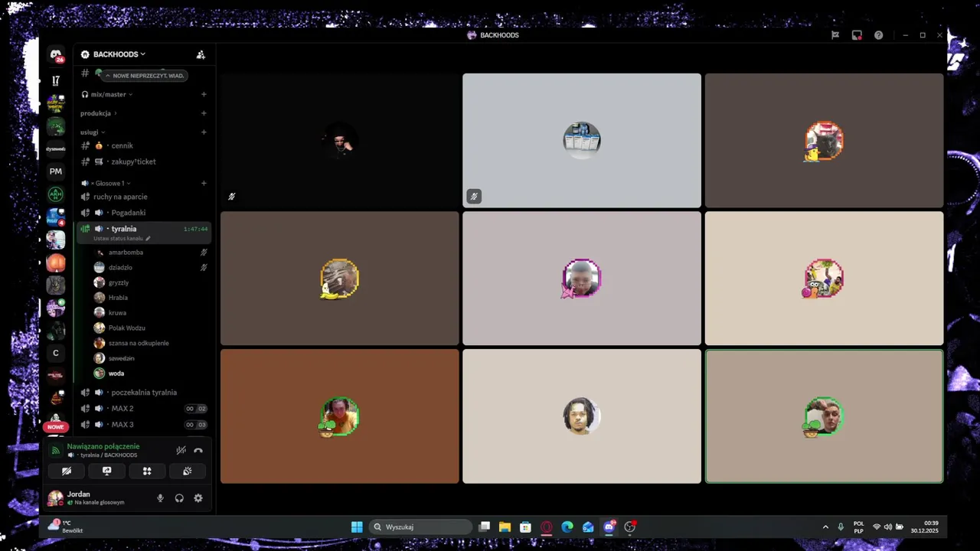
Task: Join the MAX 2 voice channel
Action: [143, 409]
